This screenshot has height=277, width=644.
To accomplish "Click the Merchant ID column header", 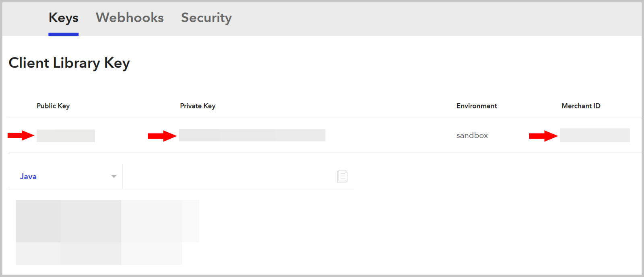I will pos(581,106).
